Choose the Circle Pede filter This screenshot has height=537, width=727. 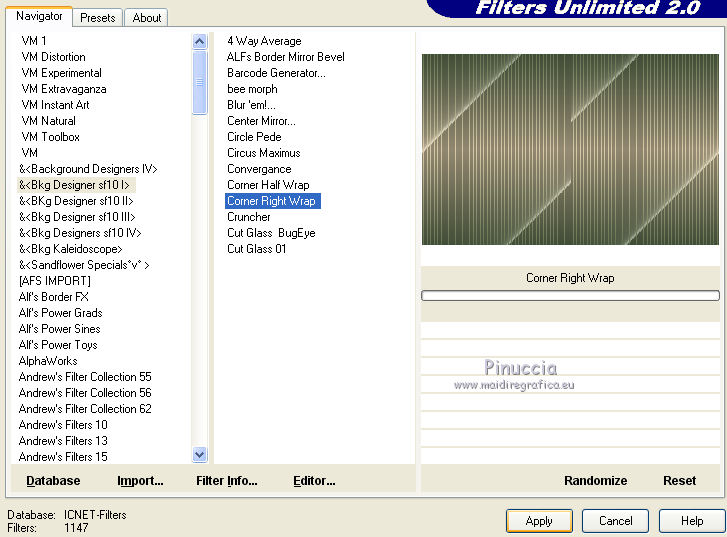tap(254, 137)
